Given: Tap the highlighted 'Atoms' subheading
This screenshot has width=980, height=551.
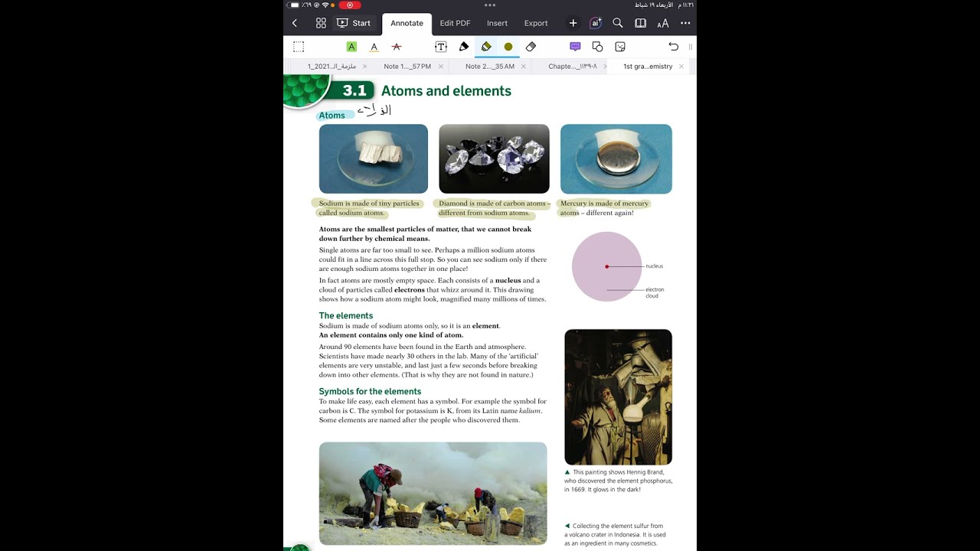Looking at the screenshot, I should tap(332, 116).
